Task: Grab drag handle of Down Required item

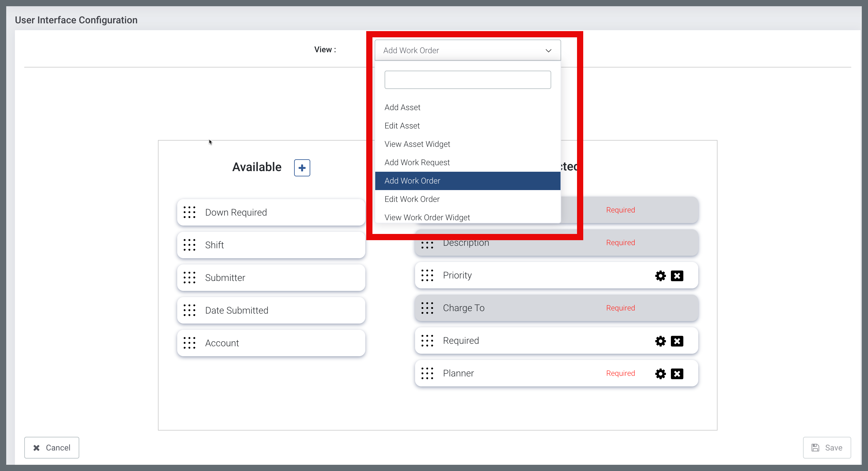Action: point(189,212)
